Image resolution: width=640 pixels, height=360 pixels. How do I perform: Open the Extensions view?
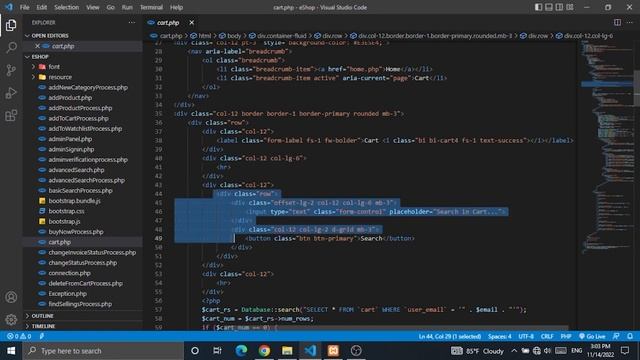click(x=11, y=116)
